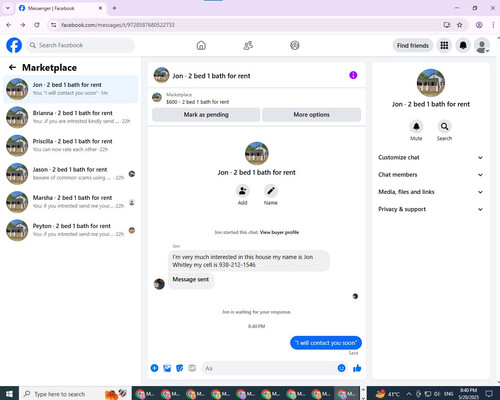Mute this conversation via bell icon
500x400 pixels.
pyautogui.click(x=416, y=126)
